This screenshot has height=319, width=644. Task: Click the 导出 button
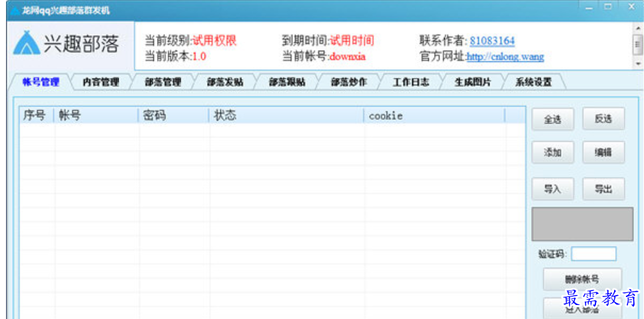click(603, 189)
